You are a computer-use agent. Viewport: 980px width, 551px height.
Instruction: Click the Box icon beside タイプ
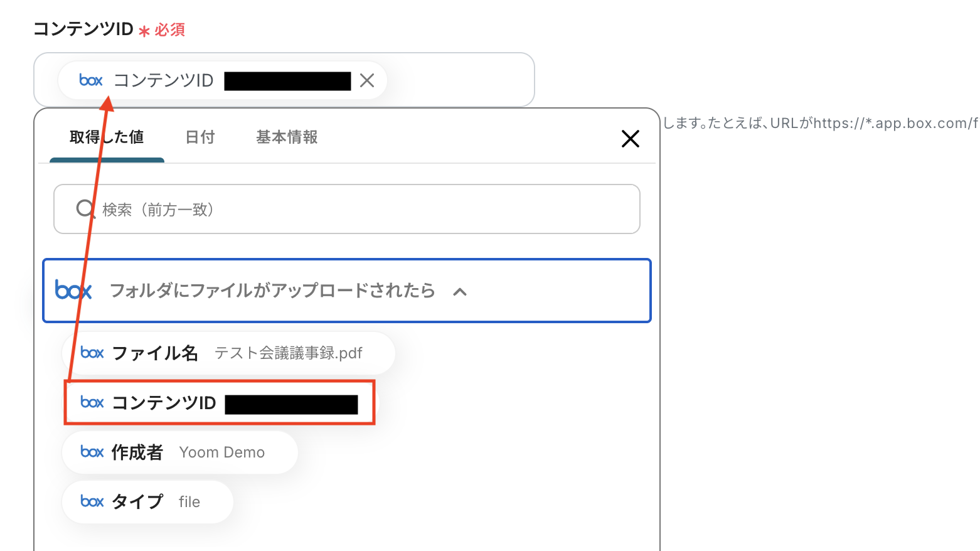click(92, 501)
